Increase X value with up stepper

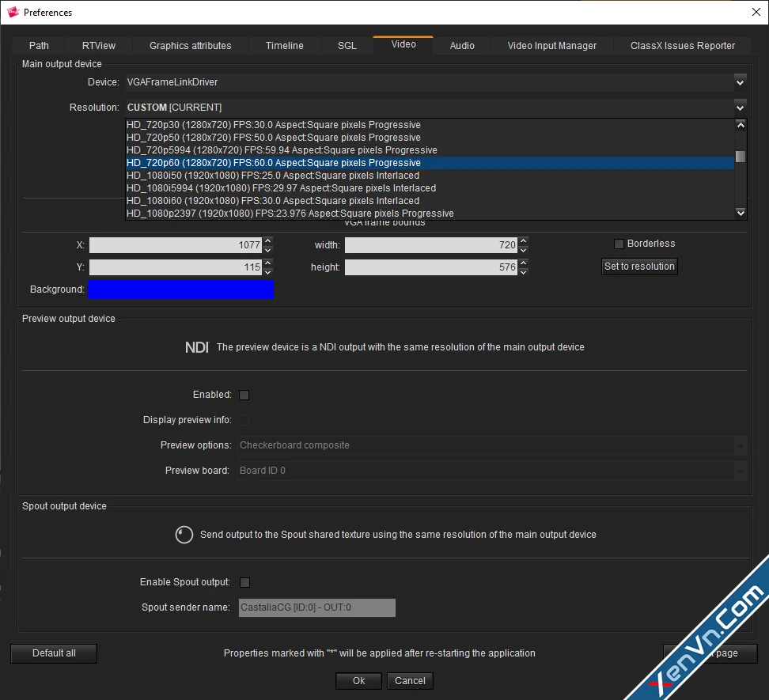click(267, 240)
